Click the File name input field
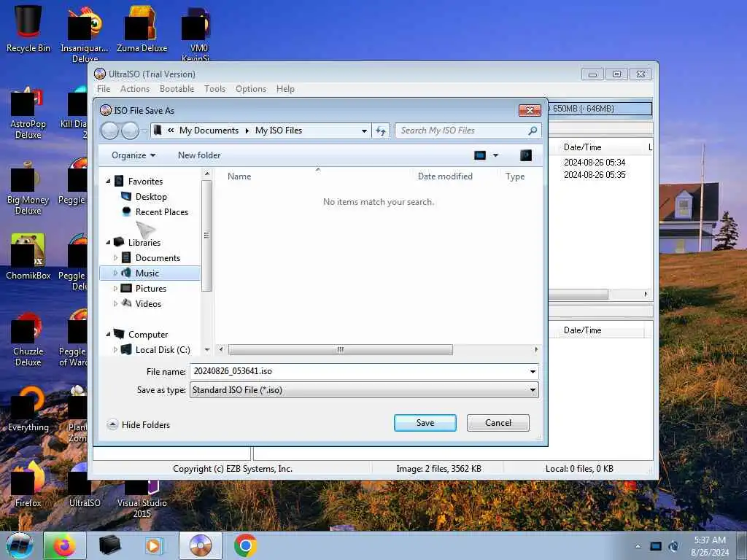The width and height of the screenshot is (747, 560). tap(359, 371)
